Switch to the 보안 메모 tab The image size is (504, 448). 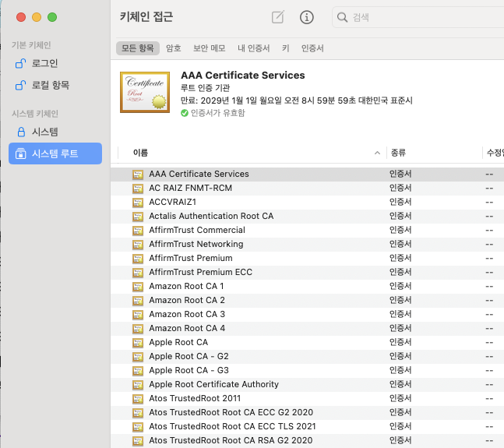point(210,48)
